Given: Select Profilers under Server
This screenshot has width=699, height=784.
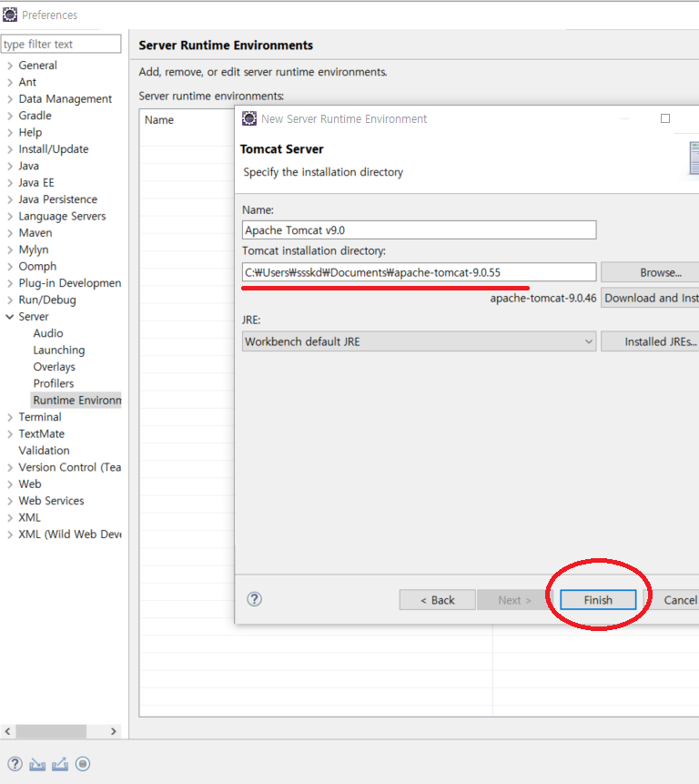Looking at the screenshot, I should 54,383.
